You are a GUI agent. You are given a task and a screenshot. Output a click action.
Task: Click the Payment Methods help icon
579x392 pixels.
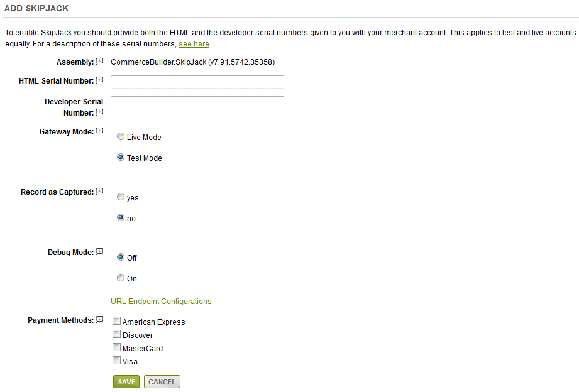pos(99,320)
